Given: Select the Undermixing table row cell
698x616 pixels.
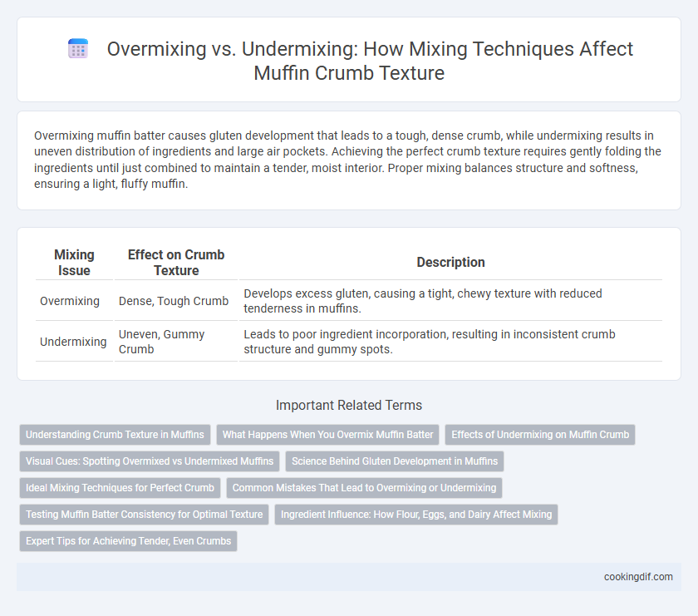Looking at the screenshot, I should coord(73,342).
